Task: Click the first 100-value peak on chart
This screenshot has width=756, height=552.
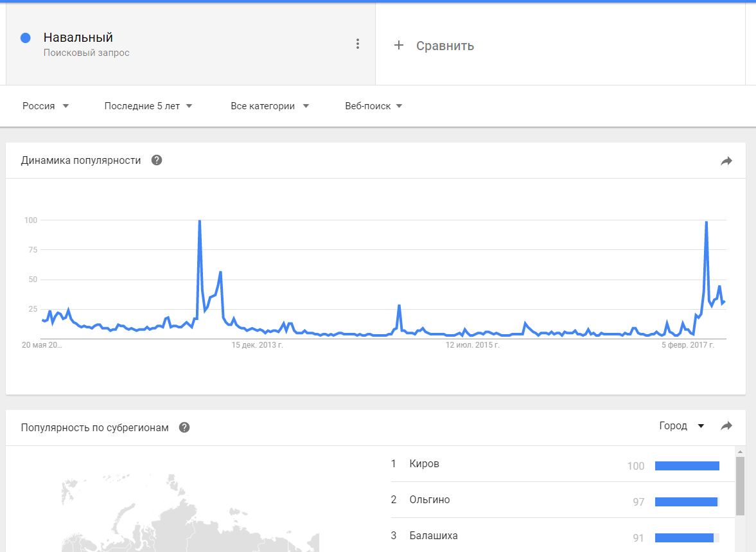Action: (x=200, y=221)
